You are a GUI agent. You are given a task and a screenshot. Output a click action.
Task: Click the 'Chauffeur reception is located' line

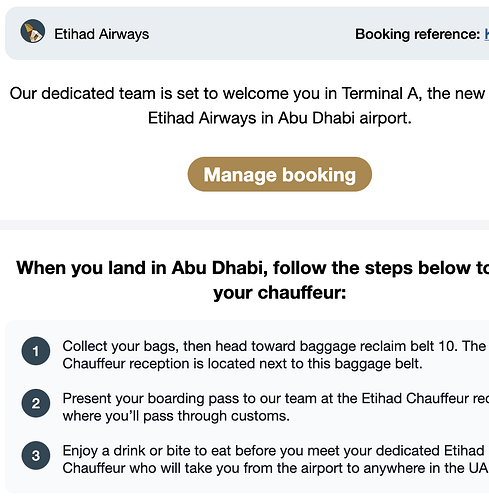[x=242, y=363]
